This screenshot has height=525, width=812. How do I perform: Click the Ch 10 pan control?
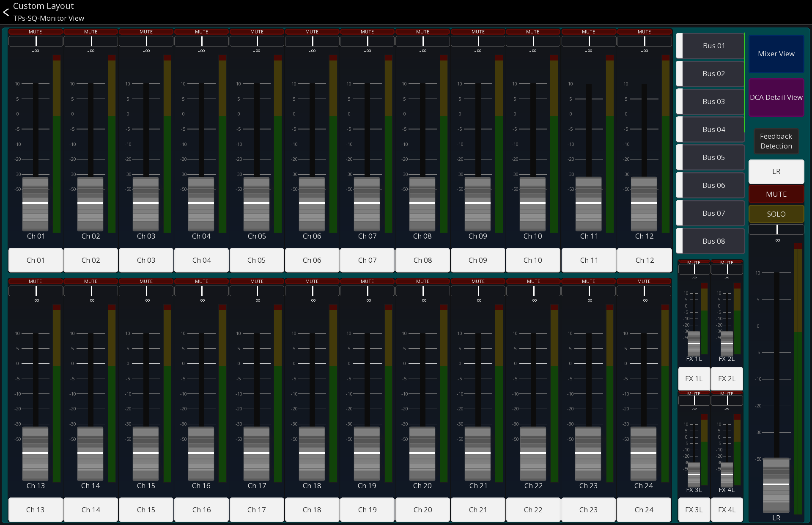(533, 41)
